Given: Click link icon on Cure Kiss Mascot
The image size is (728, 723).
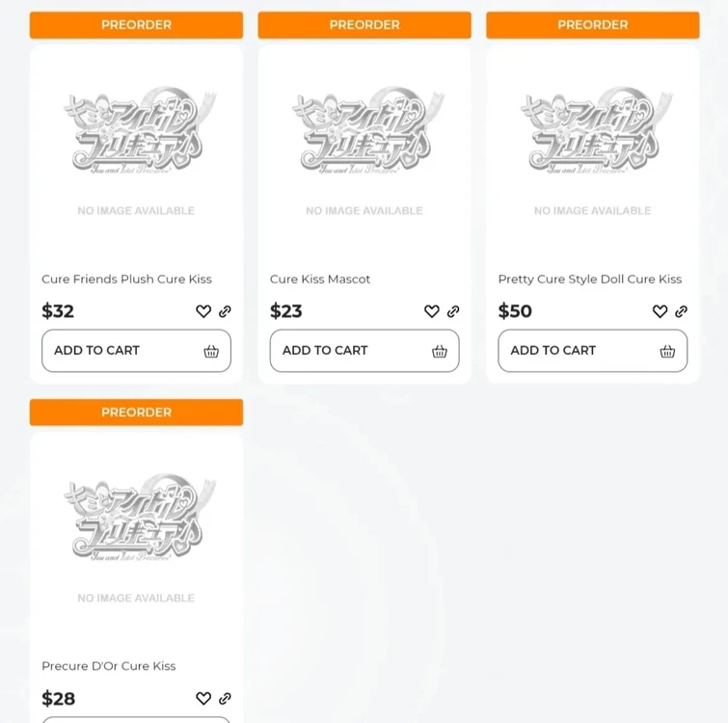Looking at the screenshot, I should (x=453, y=311).
